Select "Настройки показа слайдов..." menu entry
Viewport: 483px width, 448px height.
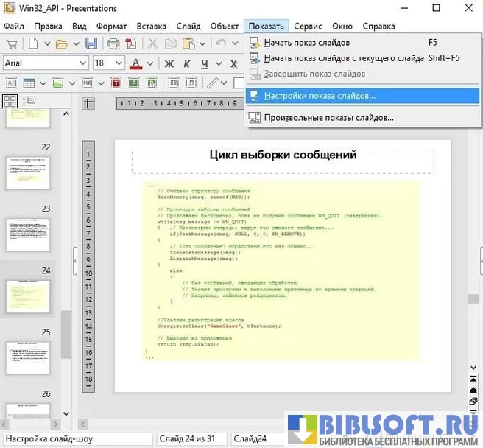point(320,96)
